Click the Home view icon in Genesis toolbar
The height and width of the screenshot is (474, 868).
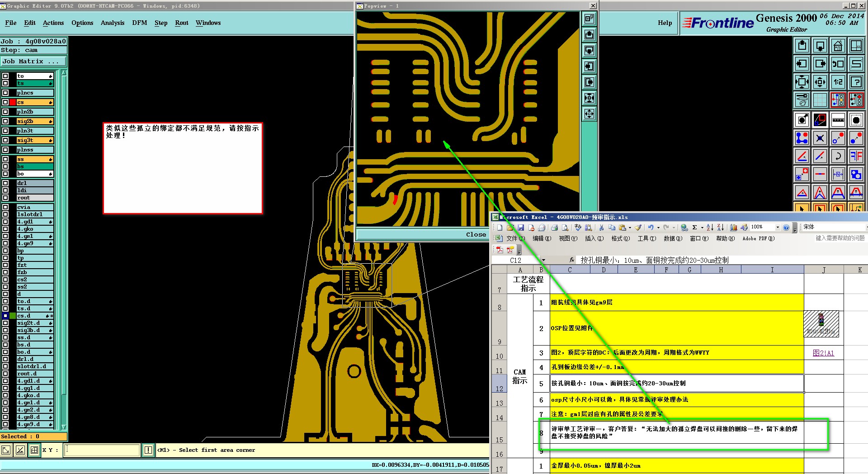pos(838,46)
